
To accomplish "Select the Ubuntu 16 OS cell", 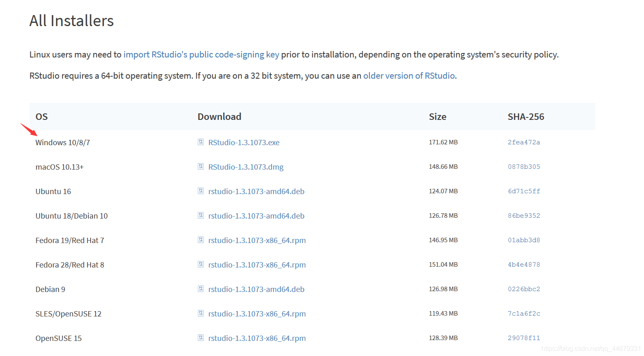I will tap(53, 191).
